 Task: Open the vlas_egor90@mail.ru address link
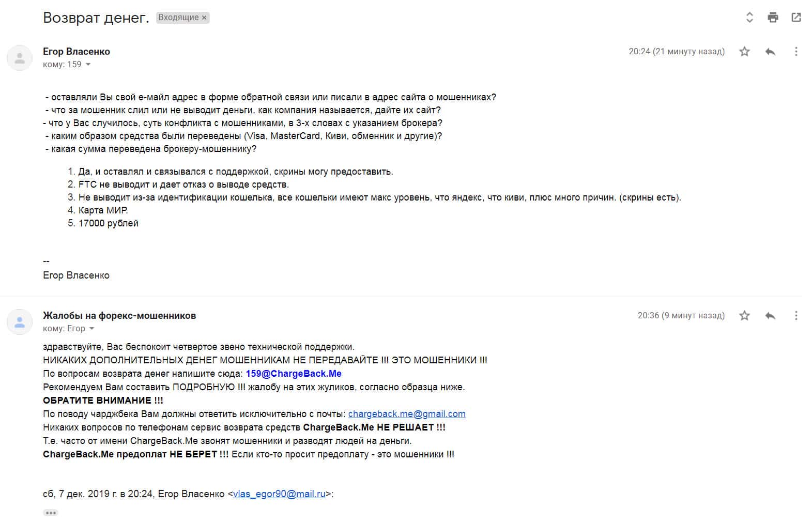[x=279, y=494]
